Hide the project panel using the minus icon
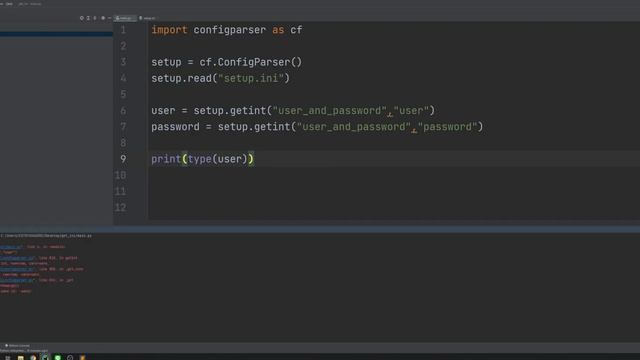 coord(109,18)
